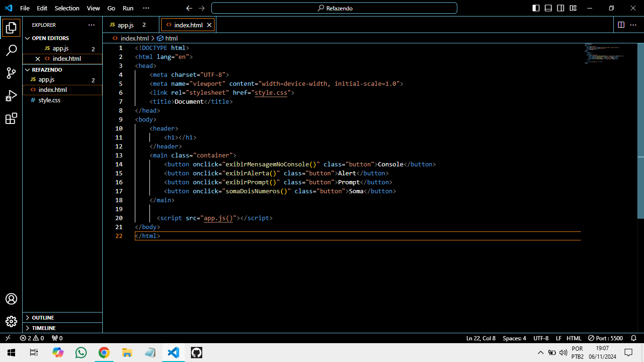This screenshot has width=644, height=362.
Task: Open File Explorer from the taskbar
Action: point(127,353)
